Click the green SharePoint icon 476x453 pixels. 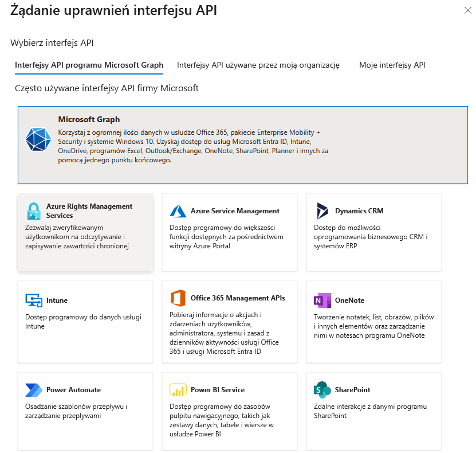pyautogui.click(x=322, y=390)
